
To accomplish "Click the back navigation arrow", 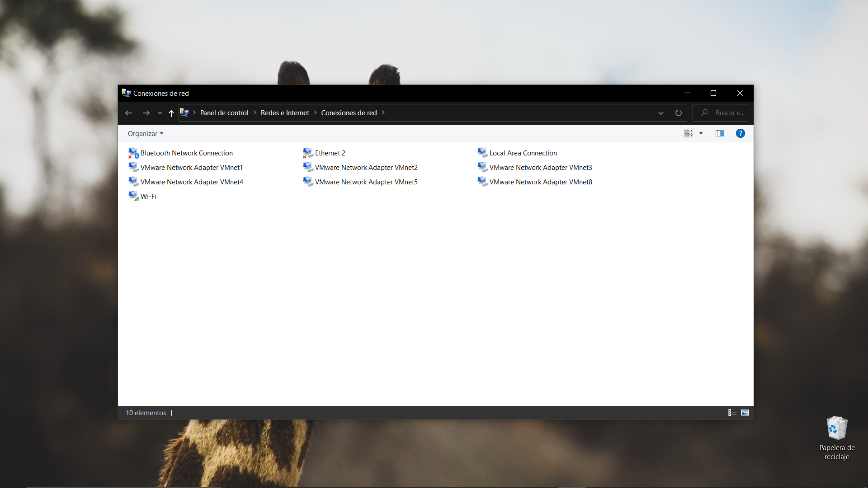I will tap(128, 113).
